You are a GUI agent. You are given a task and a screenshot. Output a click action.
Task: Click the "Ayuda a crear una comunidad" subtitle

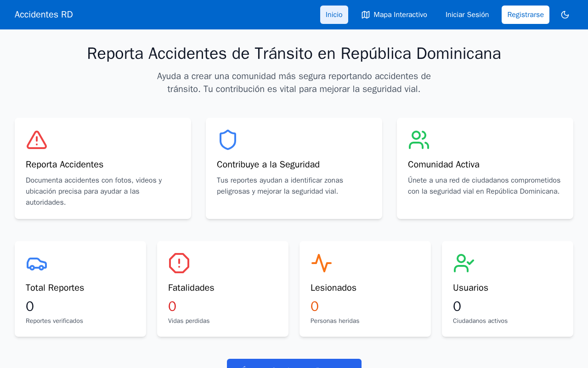[294, 83]
